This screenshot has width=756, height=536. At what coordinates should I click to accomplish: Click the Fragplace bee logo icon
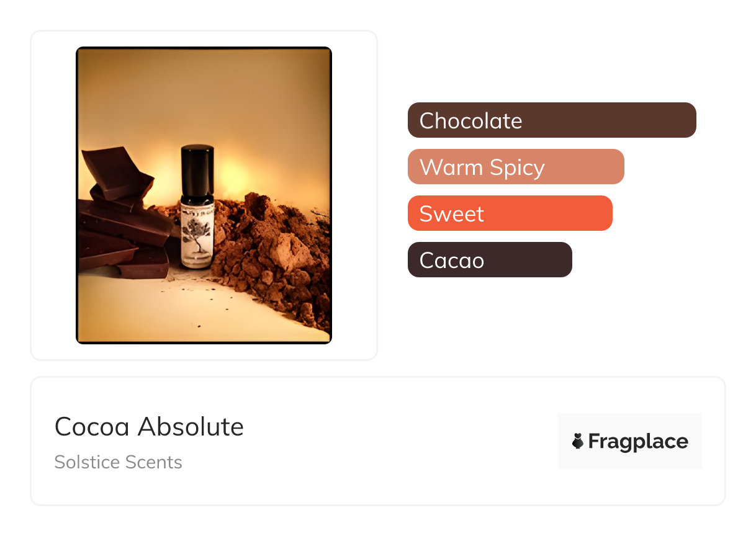tap(578, 441)
